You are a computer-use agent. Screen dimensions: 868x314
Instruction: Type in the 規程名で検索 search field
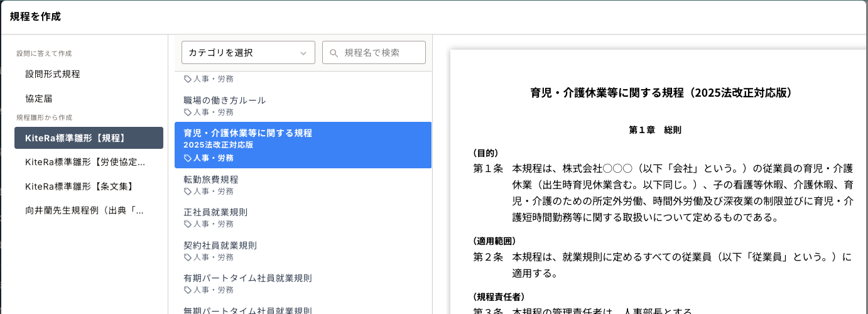point(381,53)
